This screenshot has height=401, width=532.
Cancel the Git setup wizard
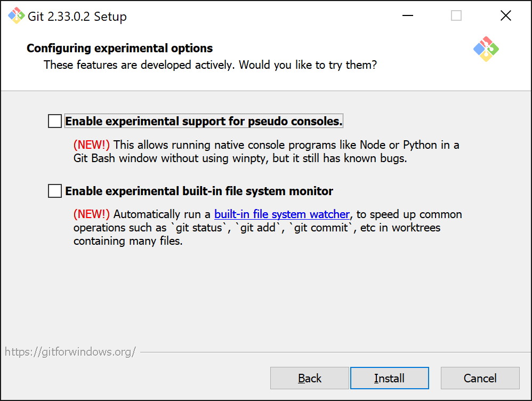(480, 378)
